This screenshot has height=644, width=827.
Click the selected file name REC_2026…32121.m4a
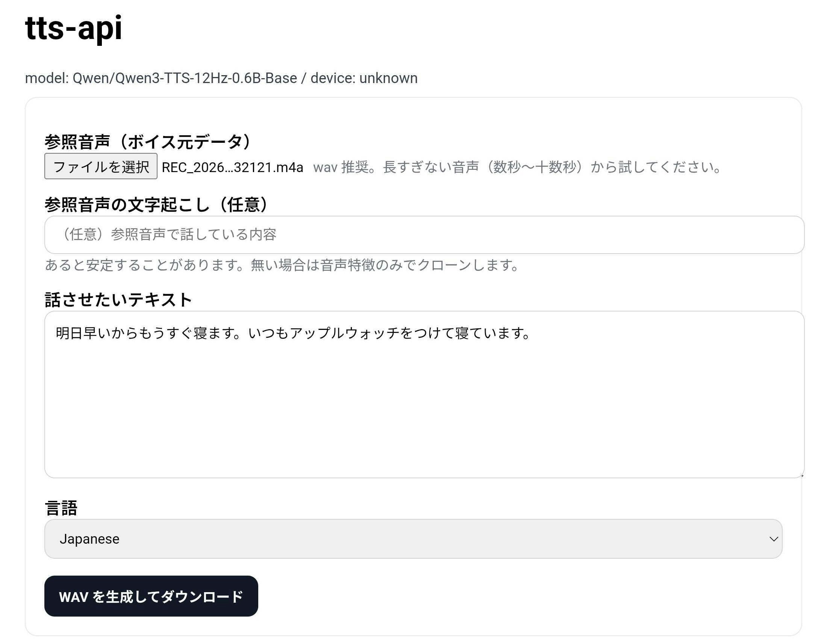pos(232,167)
